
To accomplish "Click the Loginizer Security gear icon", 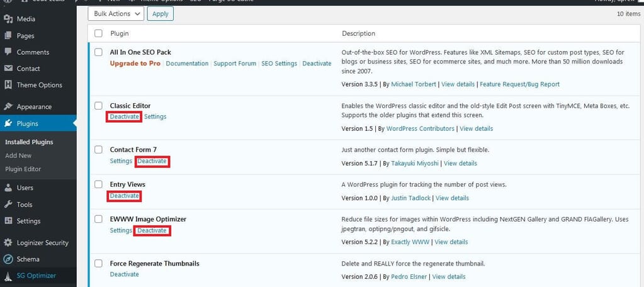I will (x=8, y=243).
